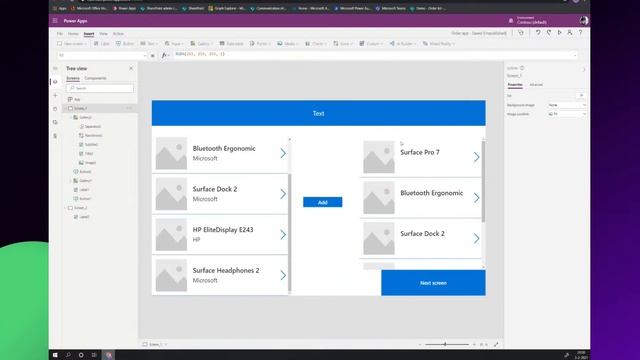This screenshot has width=640, height=360.
Task: Collapse Screen_1 in tree view
Action: (x=65, y=109)
